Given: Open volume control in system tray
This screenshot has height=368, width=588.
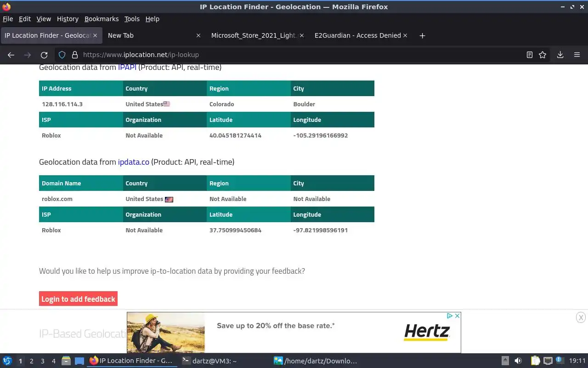Looking at the screenshot, I should (518, 361).
